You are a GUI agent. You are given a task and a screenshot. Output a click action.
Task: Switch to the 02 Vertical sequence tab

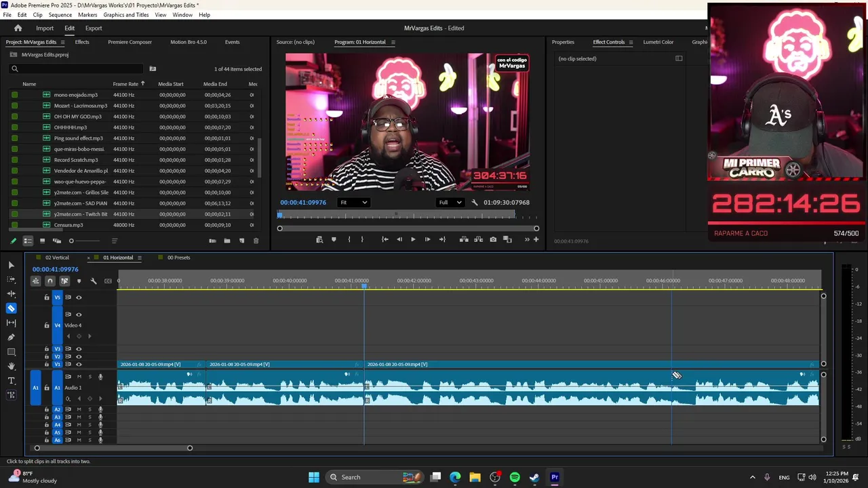[57, 258]
